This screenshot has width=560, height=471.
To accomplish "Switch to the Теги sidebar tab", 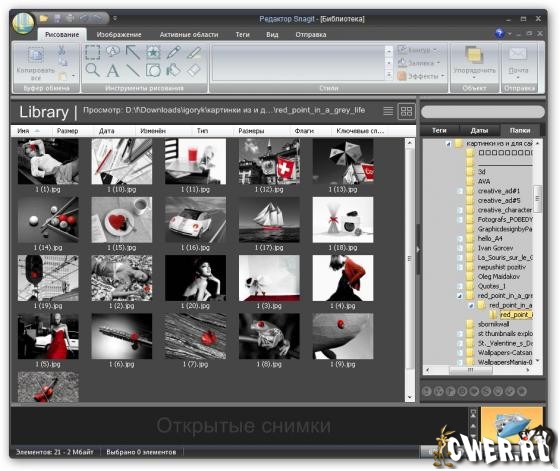I will point(439,130).
